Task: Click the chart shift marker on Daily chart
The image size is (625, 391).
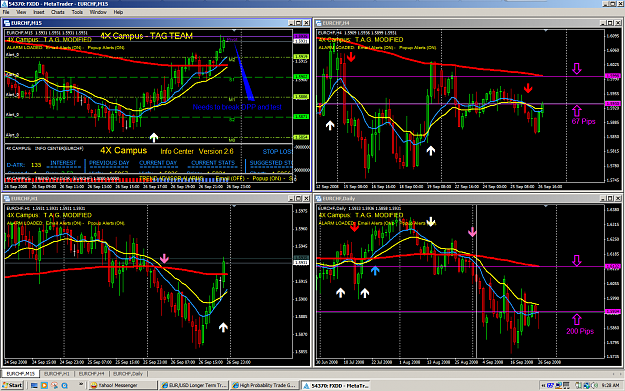Action: tap(546, 206)
